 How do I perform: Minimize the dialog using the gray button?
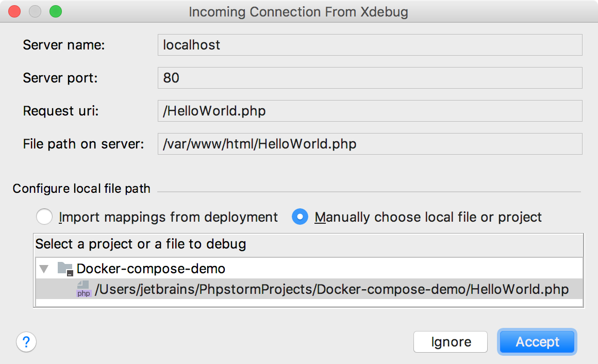[35, 11]
